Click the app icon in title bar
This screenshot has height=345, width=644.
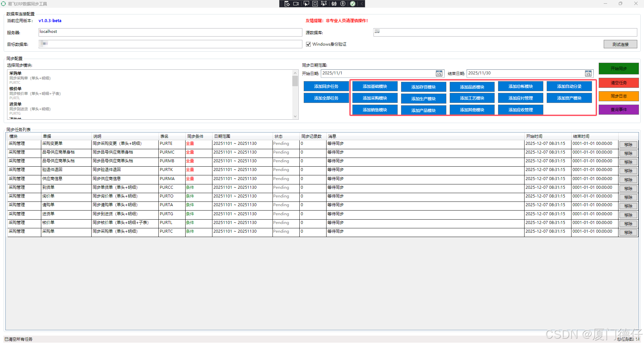pos(4,4)
